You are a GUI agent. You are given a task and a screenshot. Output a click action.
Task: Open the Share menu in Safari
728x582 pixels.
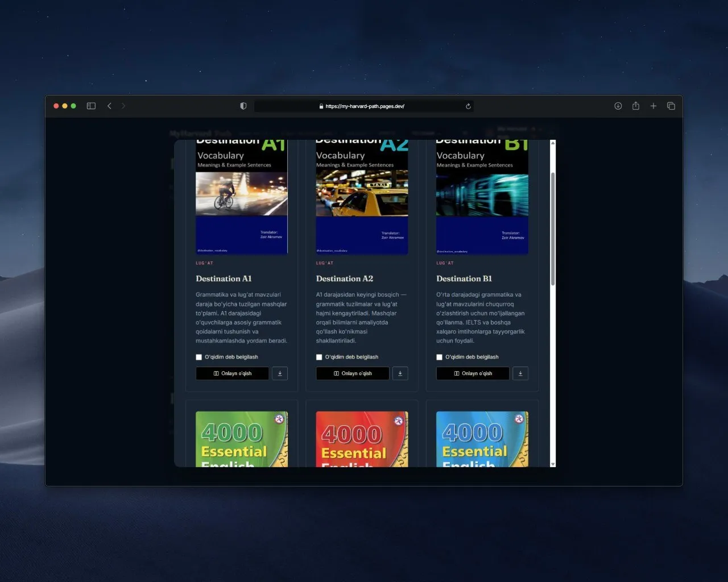(x=636, y=106)
